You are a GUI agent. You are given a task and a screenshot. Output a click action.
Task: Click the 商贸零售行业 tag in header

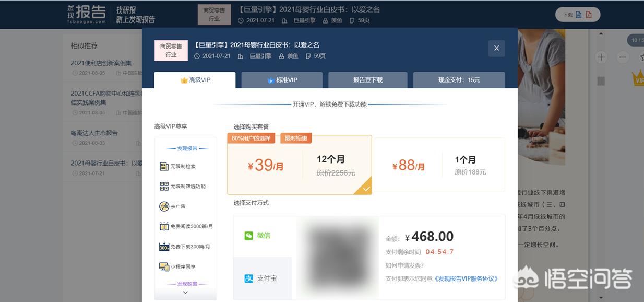pyautogui.click(x=214, y=14)
